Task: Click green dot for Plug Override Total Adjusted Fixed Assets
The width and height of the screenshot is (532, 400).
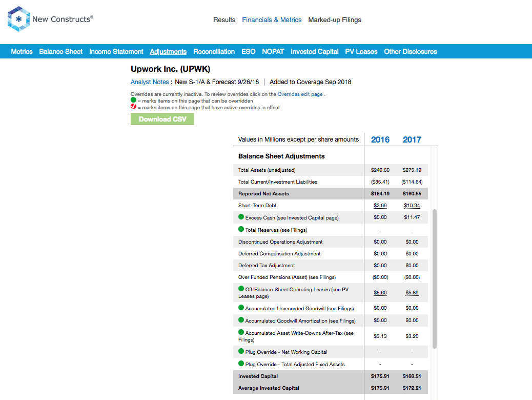Action: pyautogui.click(x=241, y=364)
